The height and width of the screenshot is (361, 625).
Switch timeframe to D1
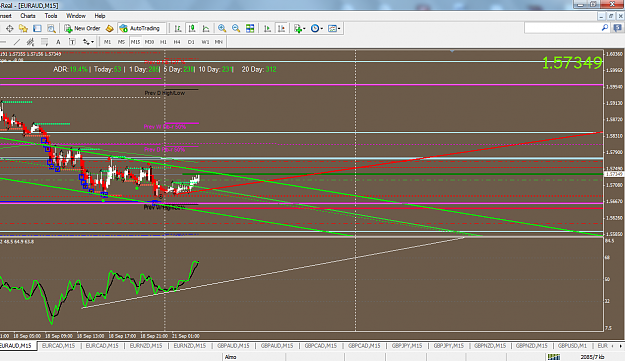pyautogui.click(x=191, y=42)
